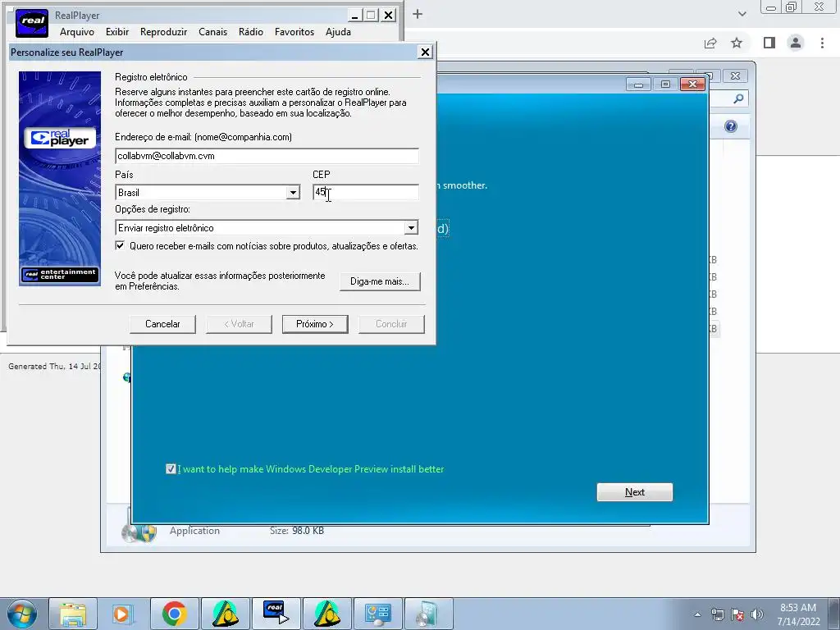Click the Explorer window search magnifier icon
Viewport: 840px width, 630px height.
739,98
